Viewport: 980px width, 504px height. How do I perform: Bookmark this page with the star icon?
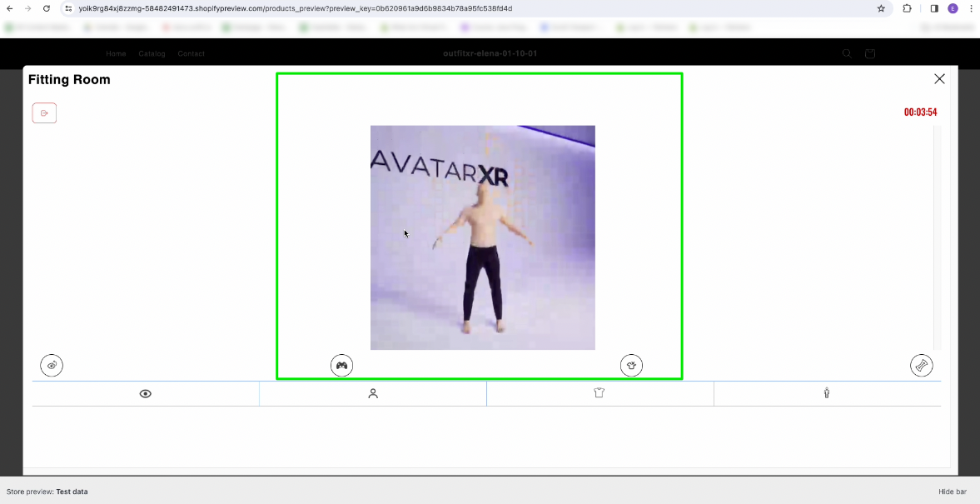881,9
